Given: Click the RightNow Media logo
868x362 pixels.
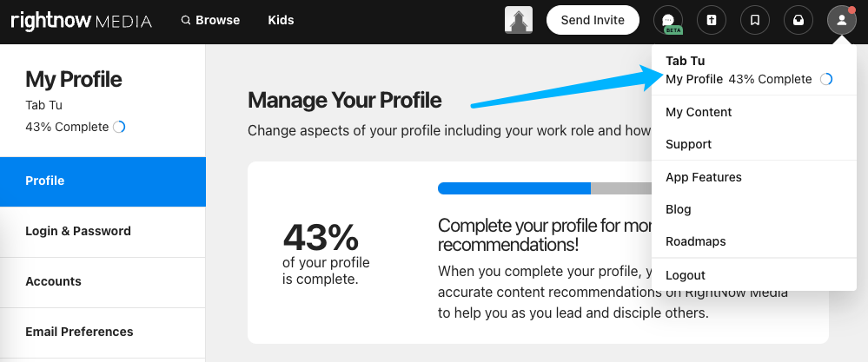Looking at the screenshot, I should (x=82, y=21).
